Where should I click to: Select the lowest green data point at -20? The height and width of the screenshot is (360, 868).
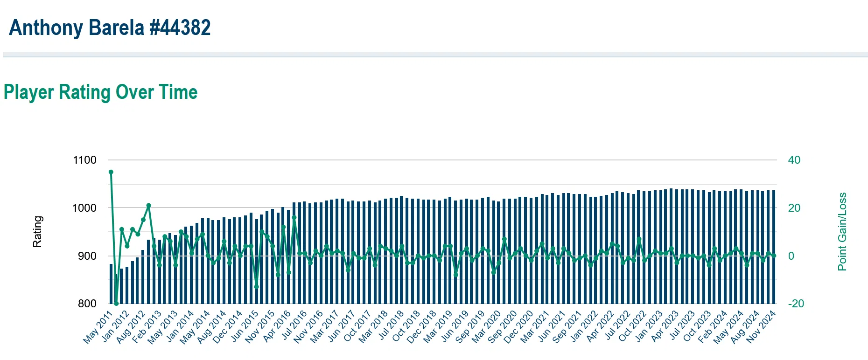click(x=116, y=304)
